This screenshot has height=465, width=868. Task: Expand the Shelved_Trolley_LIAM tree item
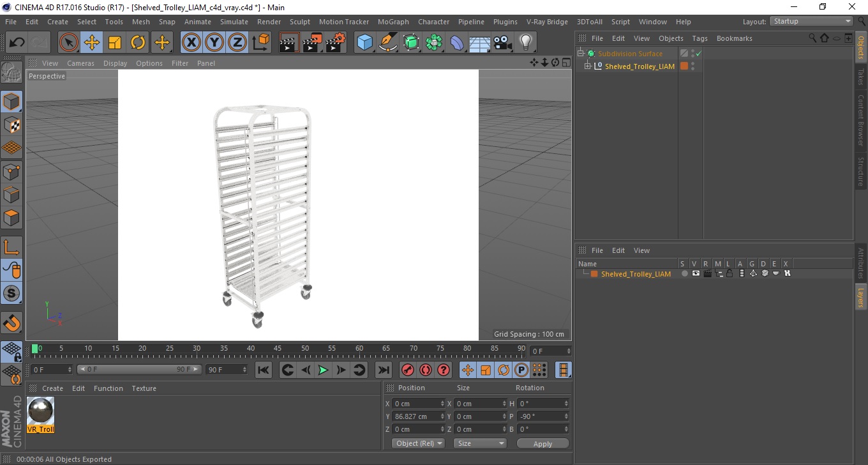[x=588, y=66]
